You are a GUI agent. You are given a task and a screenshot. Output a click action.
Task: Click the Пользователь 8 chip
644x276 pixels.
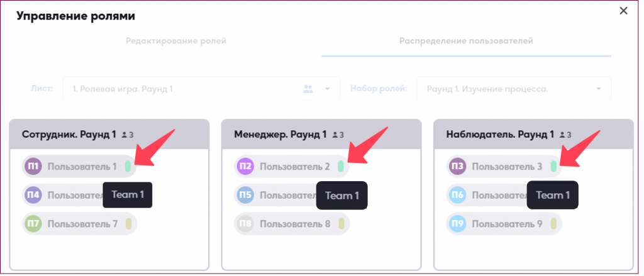292,224
